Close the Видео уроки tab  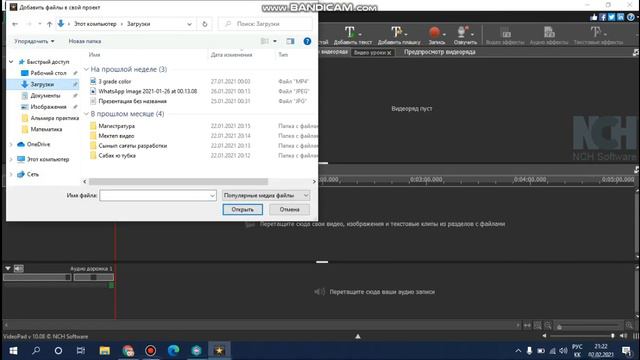(x=389, y=53)
